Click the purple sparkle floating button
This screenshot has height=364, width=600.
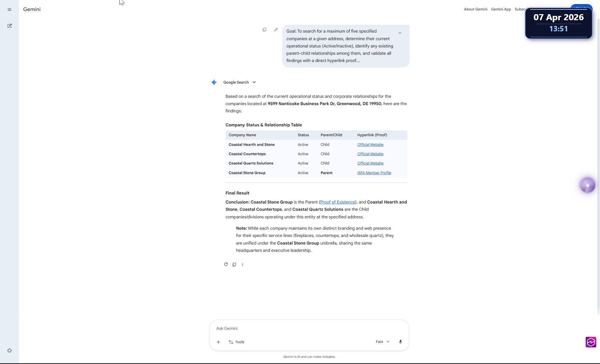588,185
